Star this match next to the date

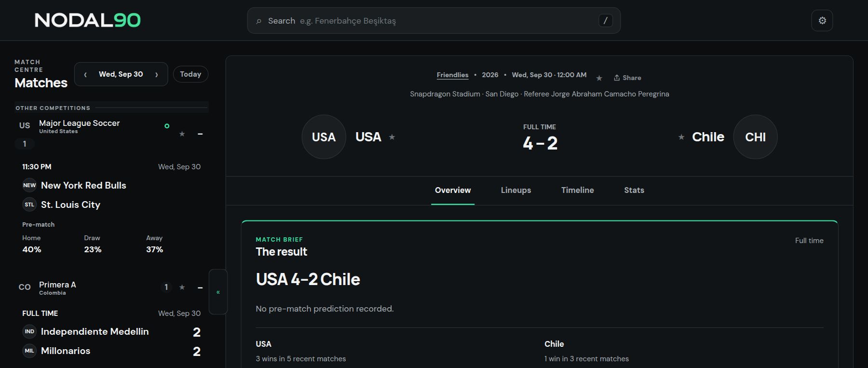click(x=599, y=78)
